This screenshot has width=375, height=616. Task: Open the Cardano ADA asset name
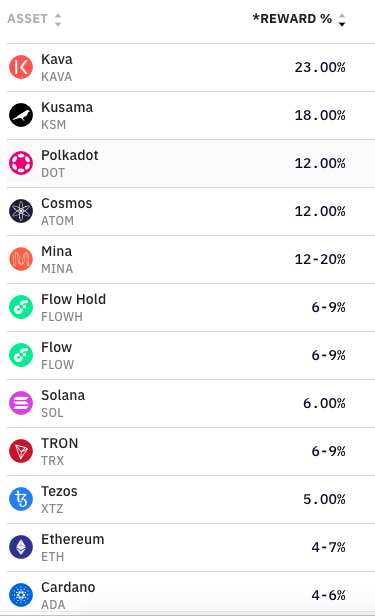pyautogui.click(x=68, y=587)
